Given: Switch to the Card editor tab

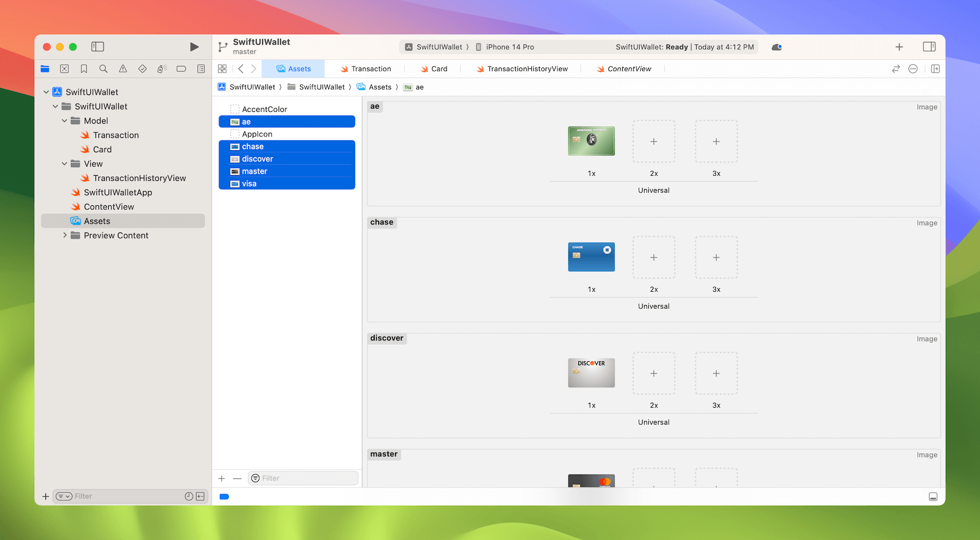Looking at the screenshot, I should click(433, 69).
